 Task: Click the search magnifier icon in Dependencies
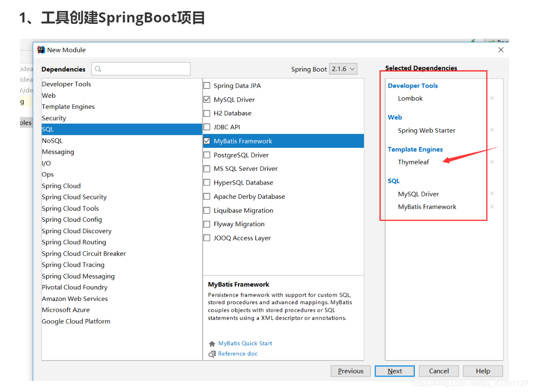[x=98, y=69]
